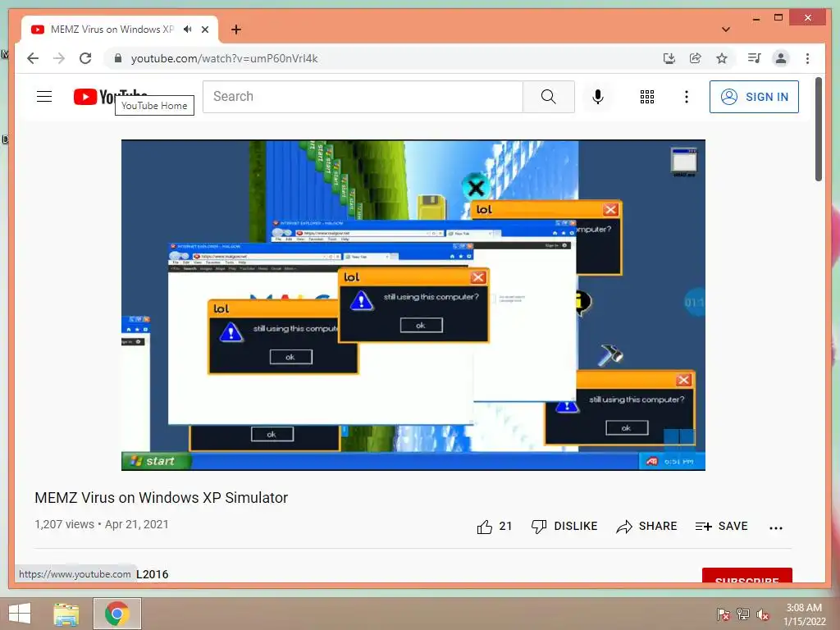Open more actions ellipsis under video

(776, 527)
